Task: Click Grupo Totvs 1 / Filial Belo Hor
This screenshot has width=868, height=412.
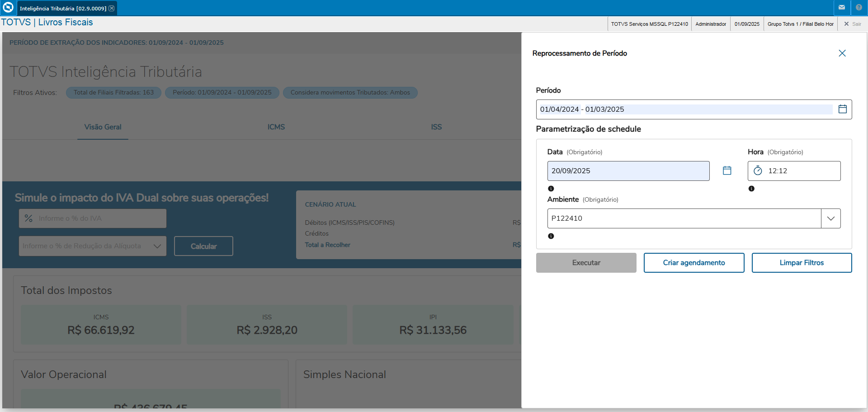Action: point(801,24)
